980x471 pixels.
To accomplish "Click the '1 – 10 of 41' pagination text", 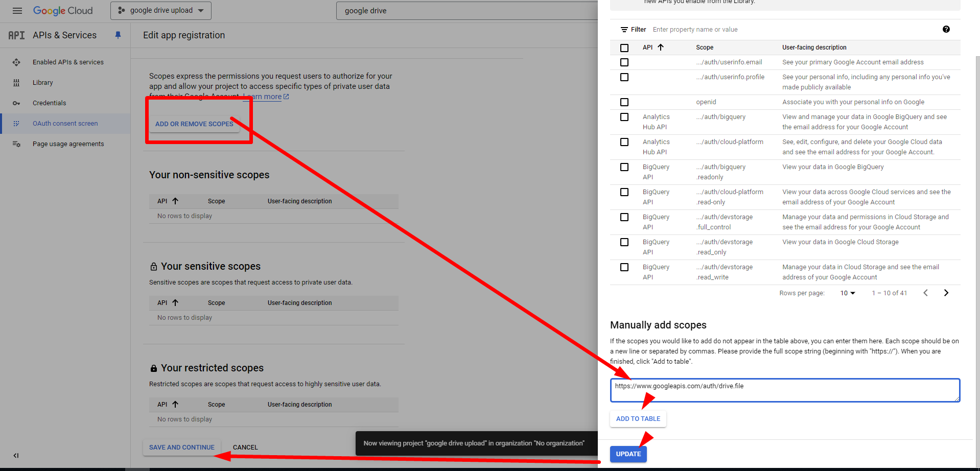I will click(x=890, y=293).
